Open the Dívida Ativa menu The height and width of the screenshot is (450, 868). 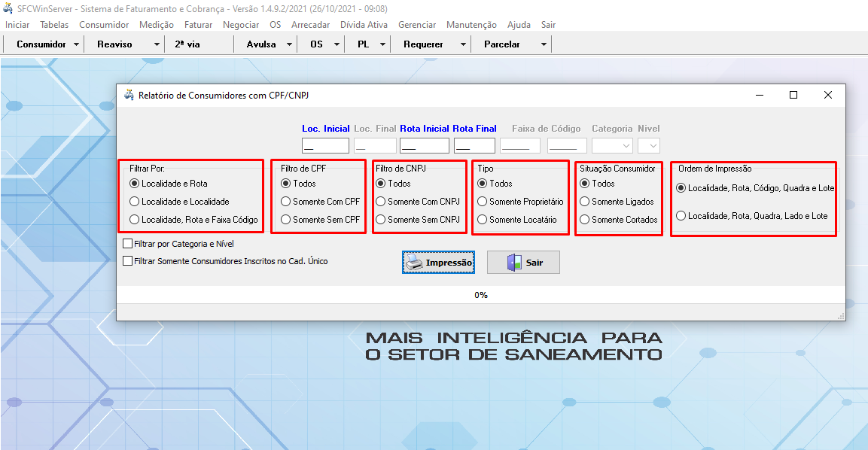pos(364,25)
